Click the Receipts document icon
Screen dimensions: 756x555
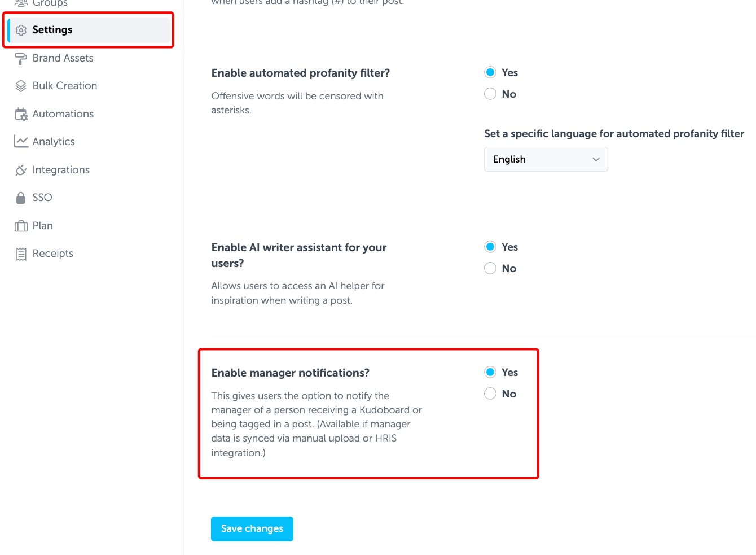[x=21, y=253]
